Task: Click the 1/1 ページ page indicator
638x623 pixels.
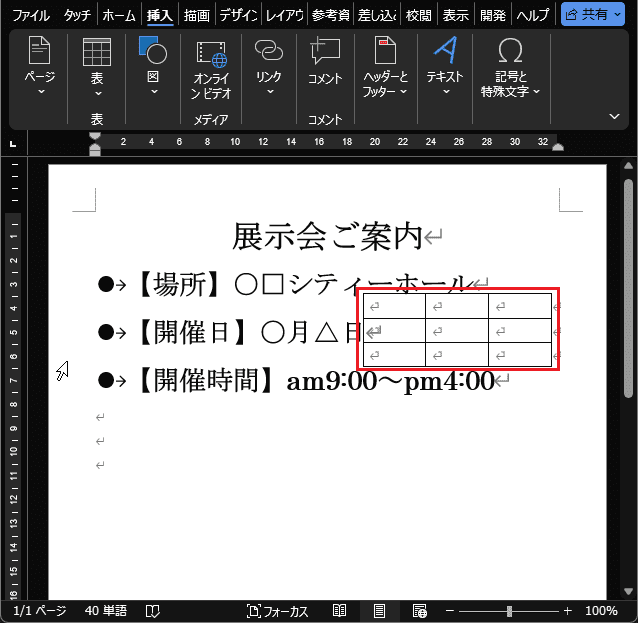Action: pyautogui.click(x=39, y=610)
